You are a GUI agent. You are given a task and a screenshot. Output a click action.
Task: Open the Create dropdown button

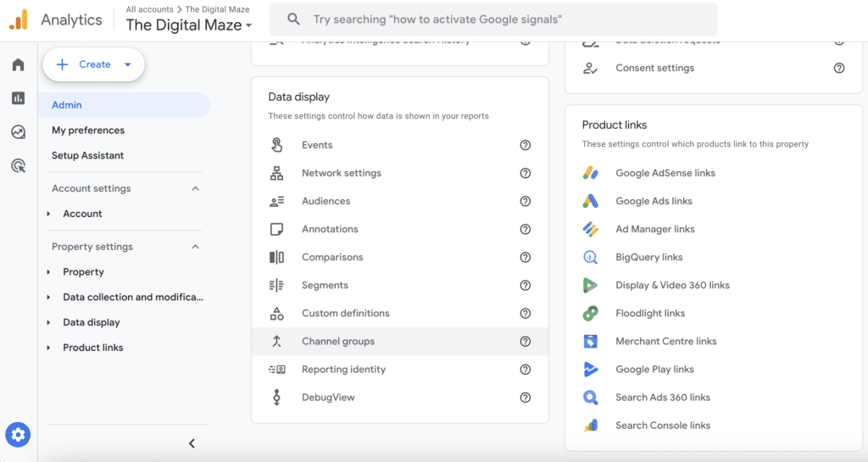point(94,64)
